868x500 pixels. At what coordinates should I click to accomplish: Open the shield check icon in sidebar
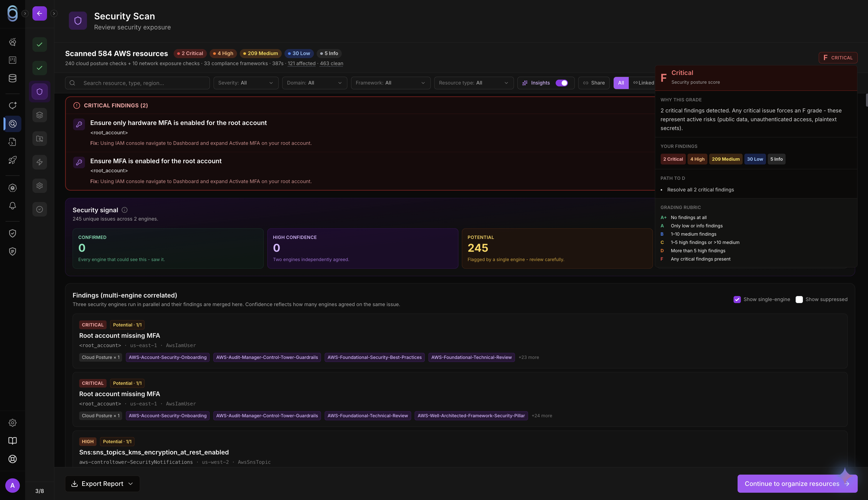tap(12, 233)
